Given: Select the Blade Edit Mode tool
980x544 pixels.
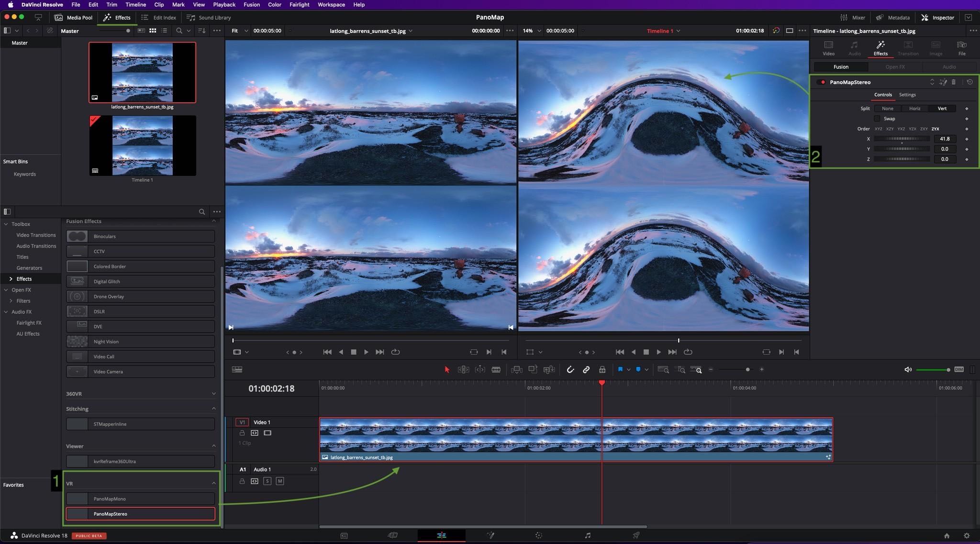Looking at the screenshot, I should tap(496, 369).
